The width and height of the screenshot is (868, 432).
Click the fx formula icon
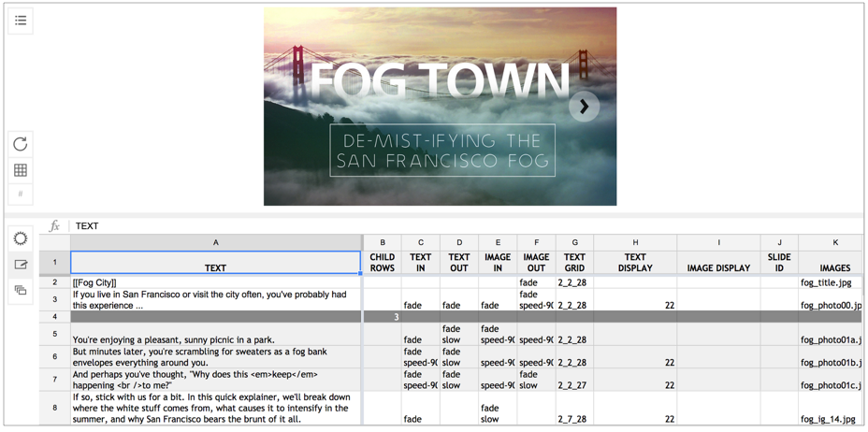point(54,225)
